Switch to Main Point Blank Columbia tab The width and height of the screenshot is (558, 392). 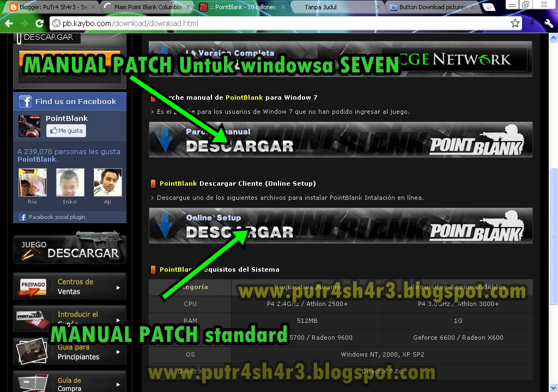point(148,7)
